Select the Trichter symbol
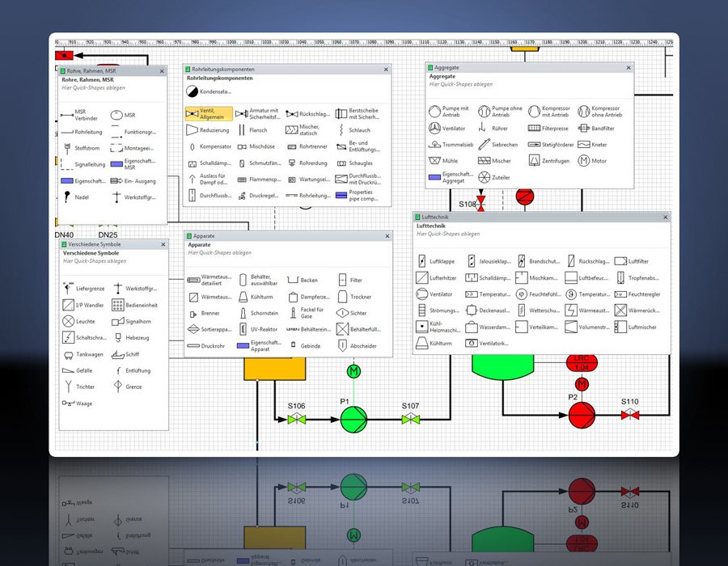This screenshot has height=566, width=728. pos(79,386)
